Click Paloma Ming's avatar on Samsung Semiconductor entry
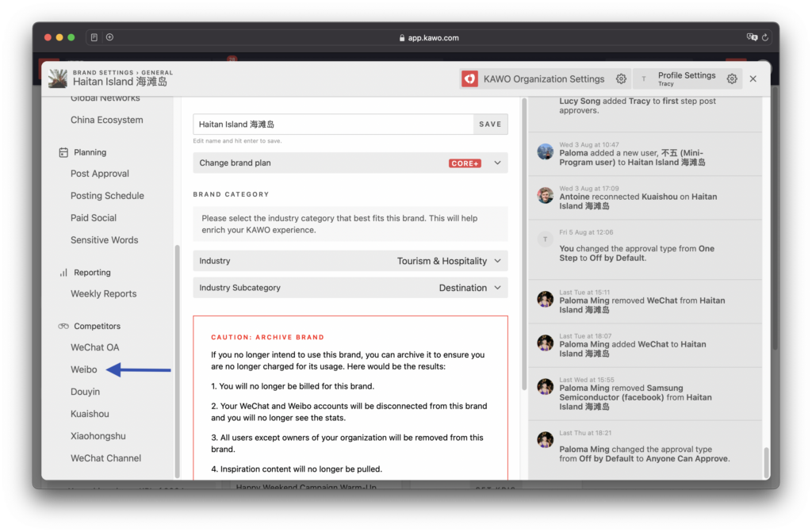The width and height of the screenshot is (812, 532). 546,387
